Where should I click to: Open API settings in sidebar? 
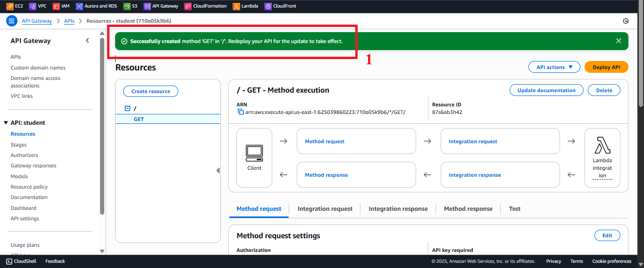(25, 218)
